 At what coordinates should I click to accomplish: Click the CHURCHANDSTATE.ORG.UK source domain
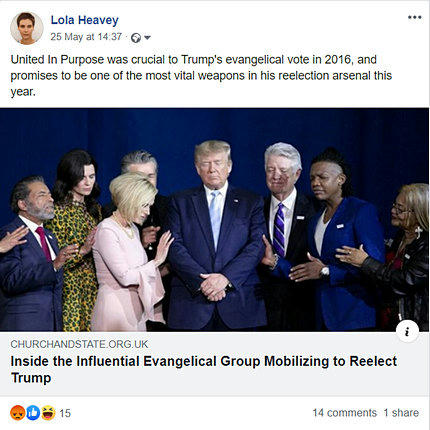[79, 344]
